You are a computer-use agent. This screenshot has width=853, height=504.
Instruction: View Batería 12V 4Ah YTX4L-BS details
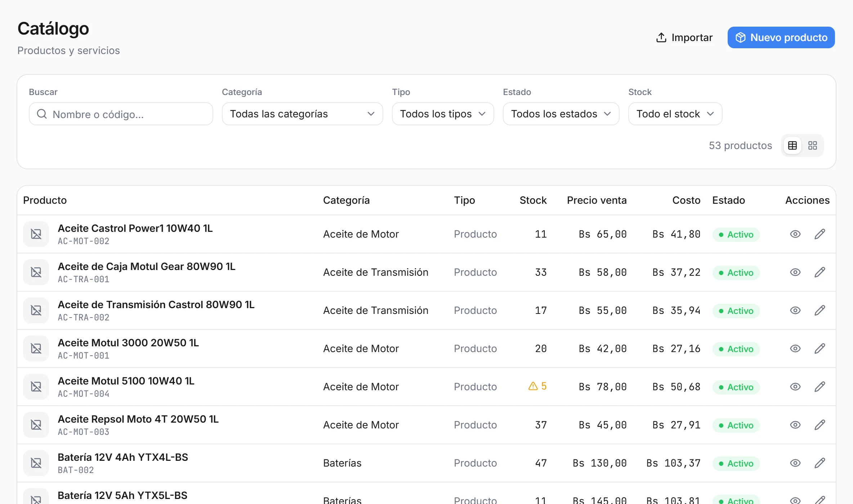coord(795,463)
